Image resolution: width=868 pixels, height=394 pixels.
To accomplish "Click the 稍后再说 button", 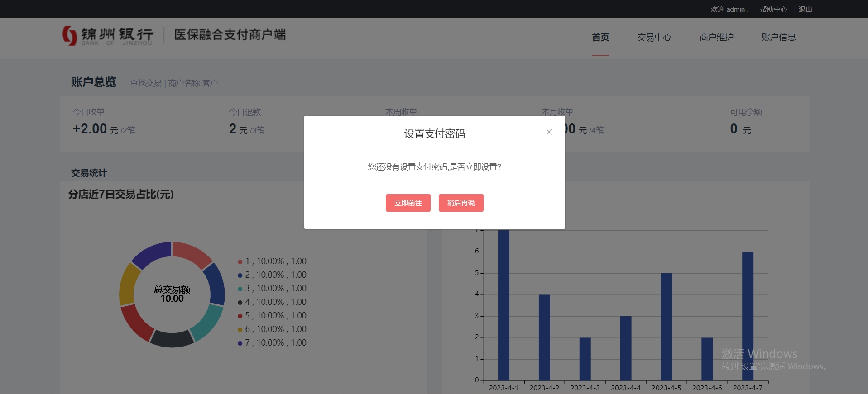I will [x=461, y=203].
